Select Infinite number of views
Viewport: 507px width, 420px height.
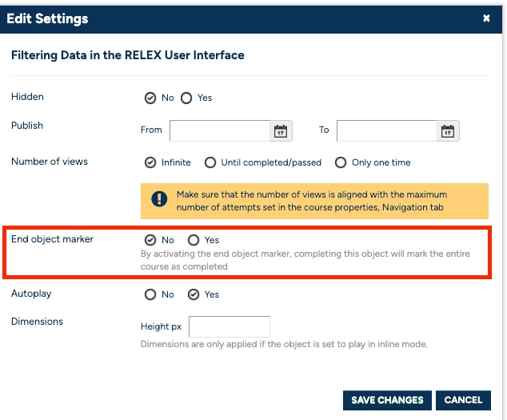[150, 162]
